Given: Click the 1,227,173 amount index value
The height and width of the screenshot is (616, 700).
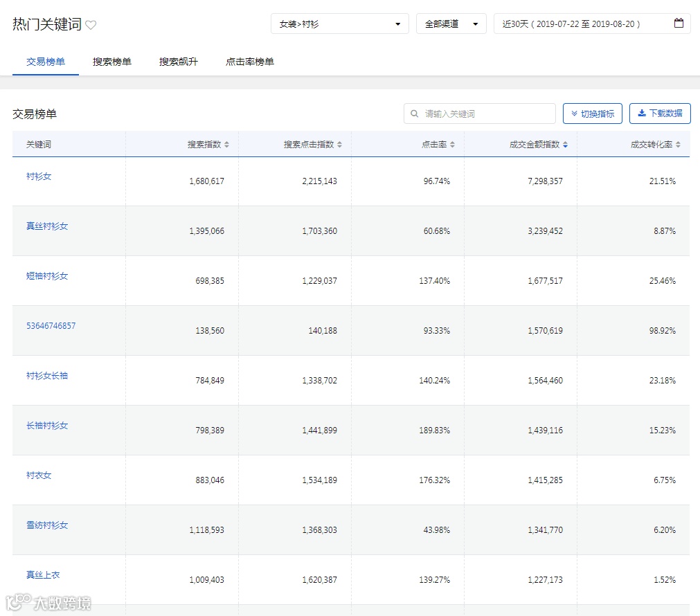Looking at the screenshot, I should (x=545, y=580).
